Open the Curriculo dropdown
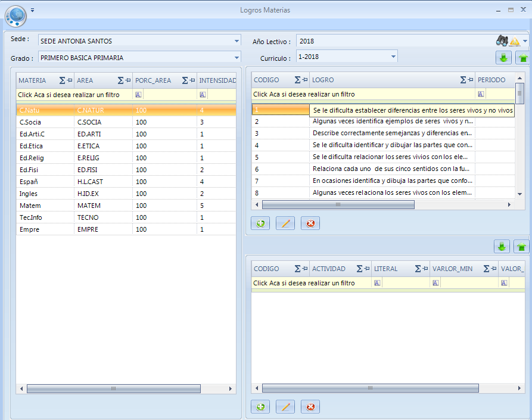 pos(393,57)
